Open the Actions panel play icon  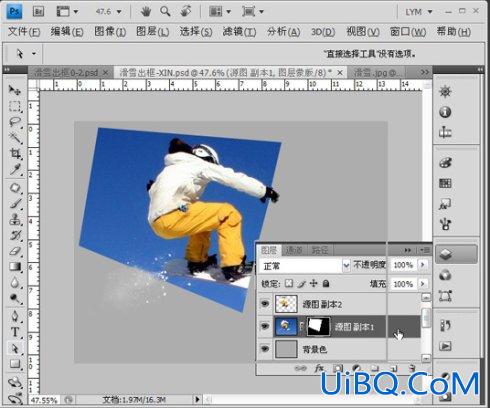click(x=445, y=346)
